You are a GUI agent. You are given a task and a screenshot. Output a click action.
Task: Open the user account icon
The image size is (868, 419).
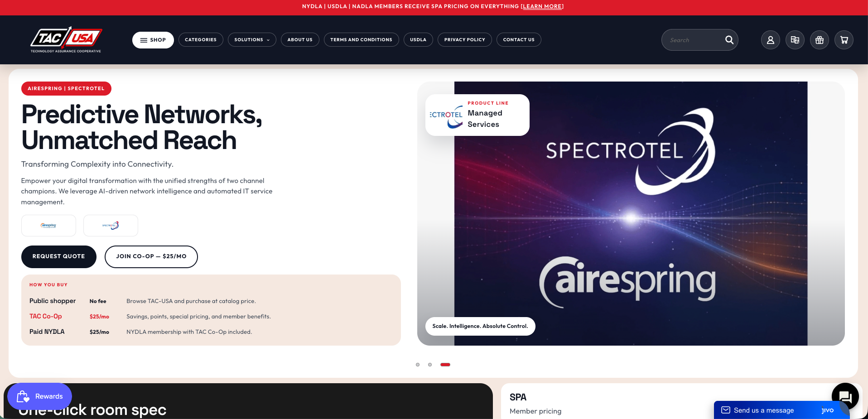pyautogui.click(x=771, y=40)
